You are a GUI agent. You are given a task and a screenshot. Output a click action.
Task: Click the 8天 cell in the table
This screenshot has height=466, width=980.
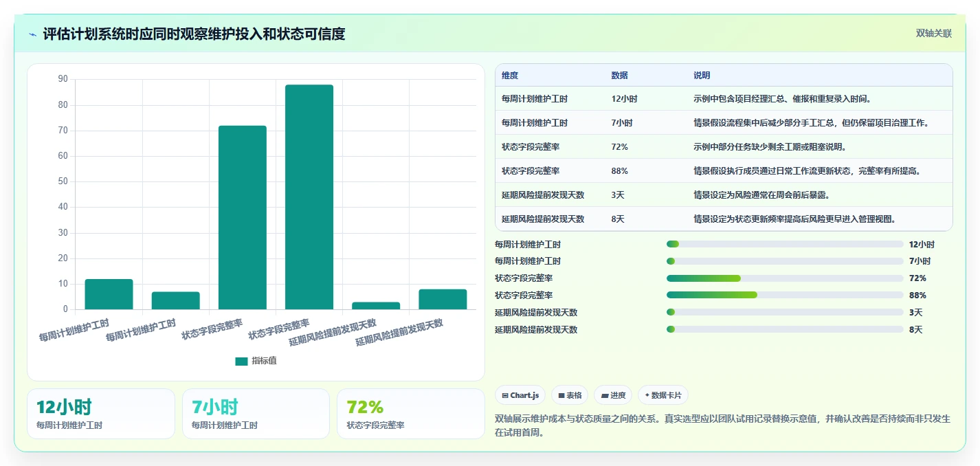618,219
